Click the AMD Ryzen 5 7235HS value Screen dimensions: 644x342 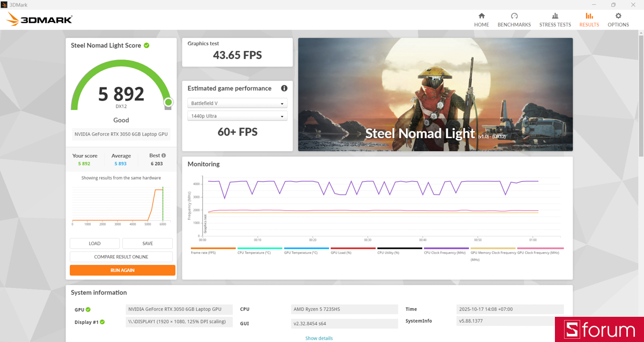pyautogui.click(x=344, y=309)
